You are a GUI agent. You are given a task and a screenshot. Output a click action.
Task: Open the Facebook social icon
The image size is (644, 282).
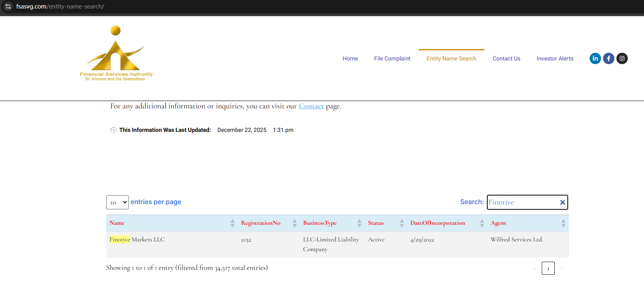click(608, 58)
